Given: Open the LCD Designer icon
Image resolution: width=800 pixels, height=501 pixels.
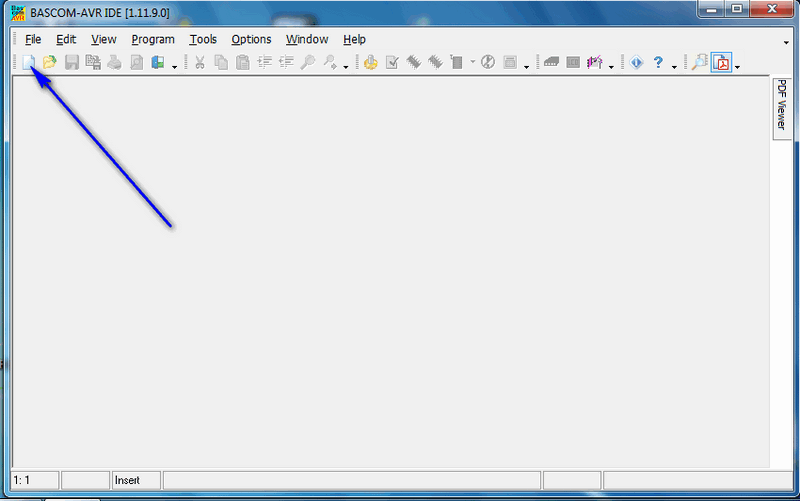Looking at the screenshot, I should point(573,63).
